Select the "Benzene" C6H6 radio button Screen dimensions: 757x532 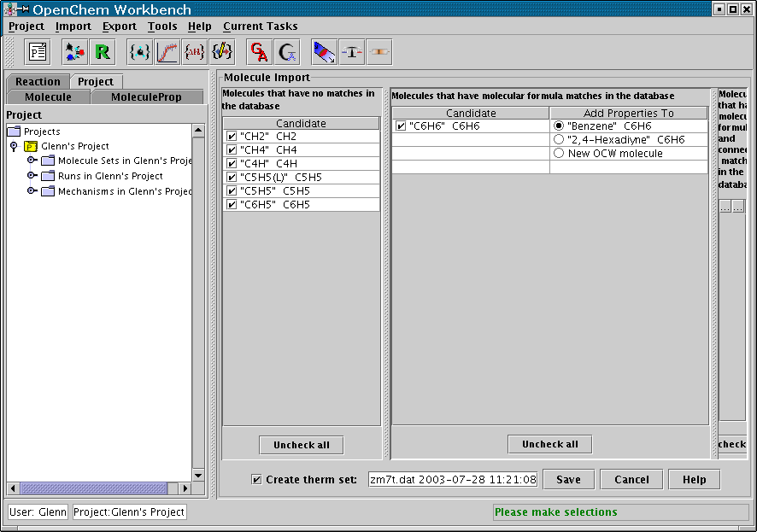(x=559, y=126)
